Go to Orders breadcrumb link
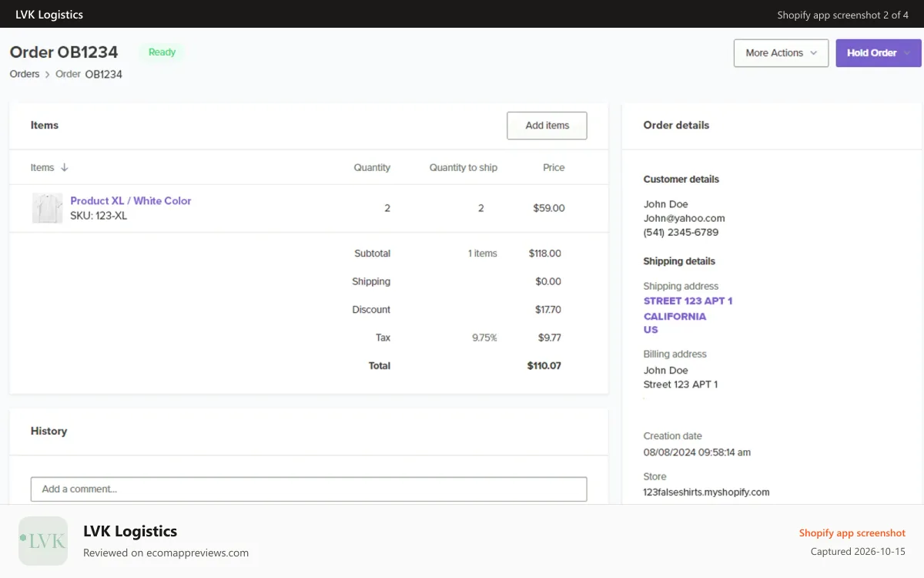Viewport: 924px width, 578px height. 25,74
